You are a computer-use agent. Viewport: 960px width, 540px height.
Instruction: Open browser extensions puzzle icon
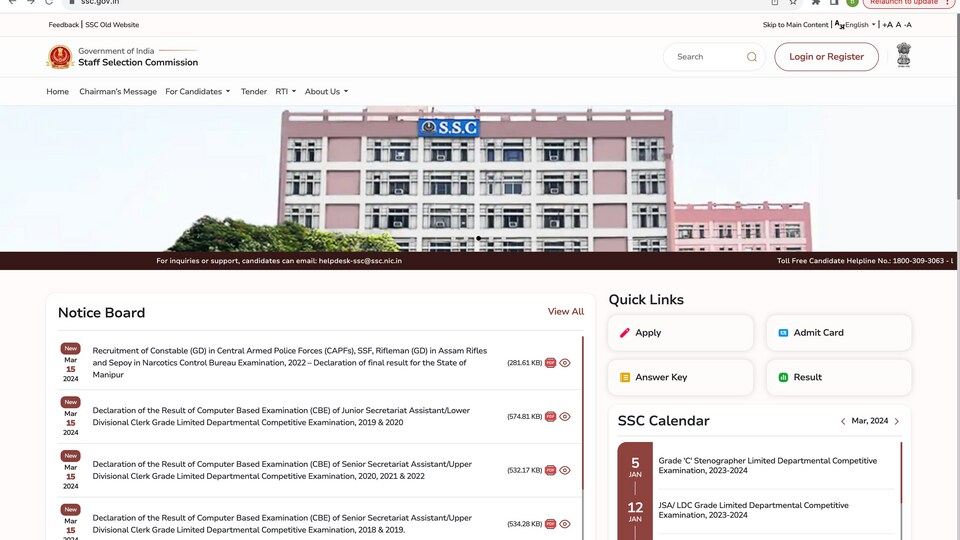(816, 2)
